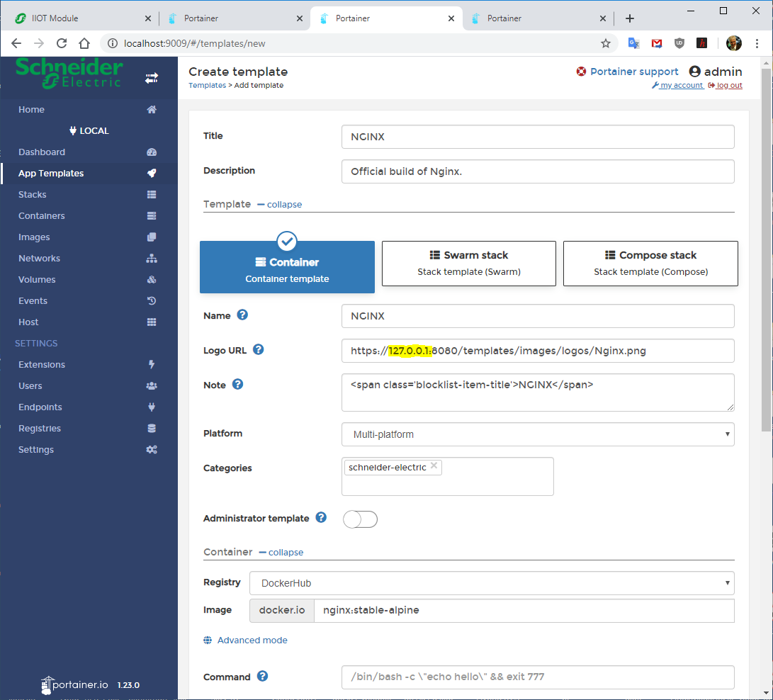Click the Command input field
Screen dimensions: 773x700
point(538,677)
